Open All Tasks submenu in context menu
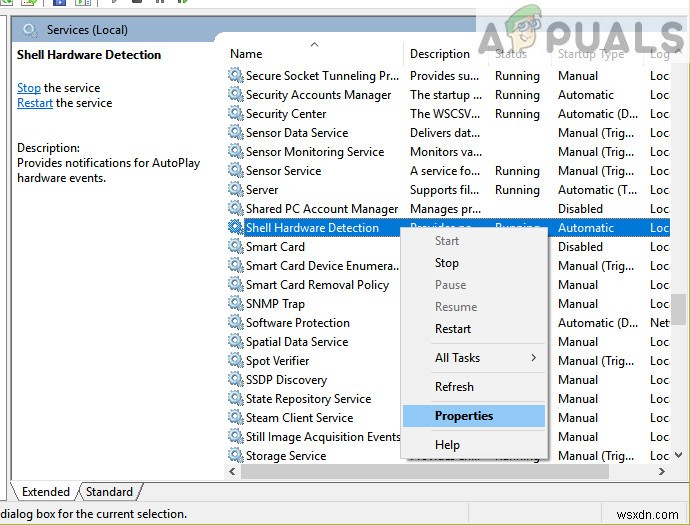The image size is (690, 525). click(x=474, y=358)
